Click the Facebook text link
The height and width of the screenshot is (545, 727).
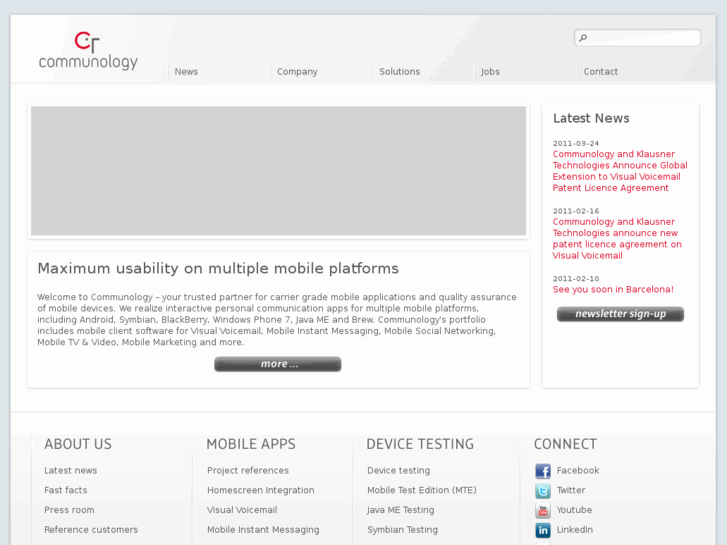[578, 470]
